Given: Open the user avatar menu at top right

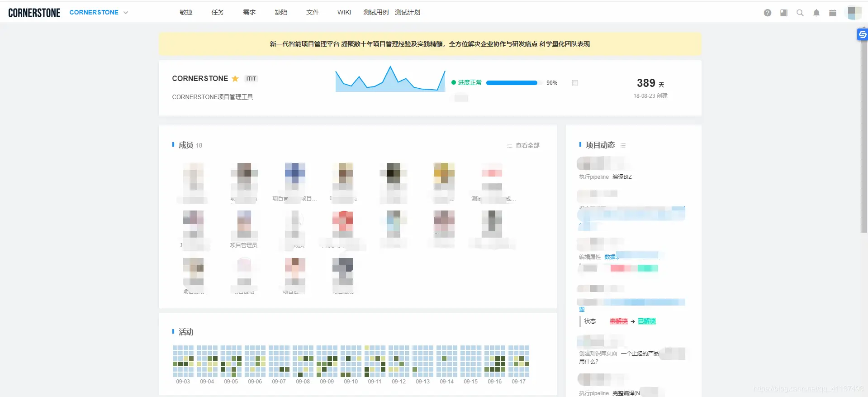Looking at the screenshot, I should click(x=854, y=13).
